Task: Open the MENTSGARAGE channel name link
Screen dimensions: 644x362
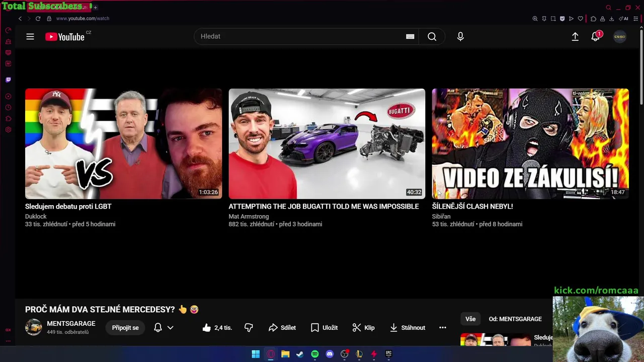Action: pos(71,324)
